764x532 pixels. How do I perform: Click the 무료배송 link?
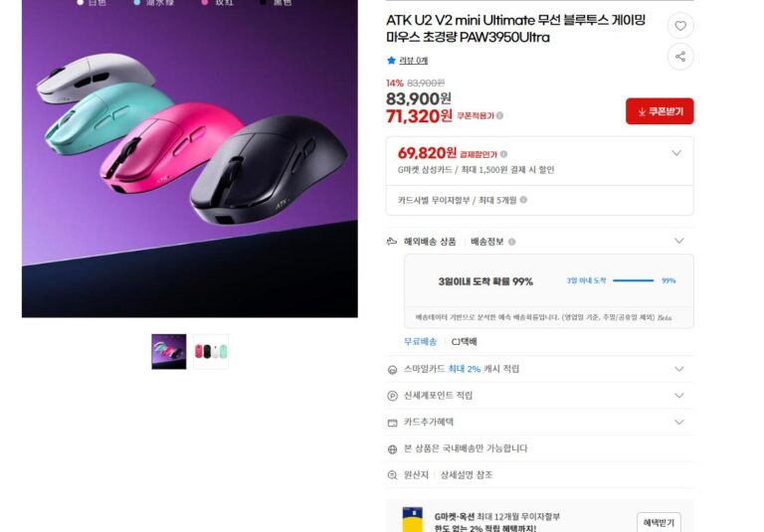click(x=420, y=341)
